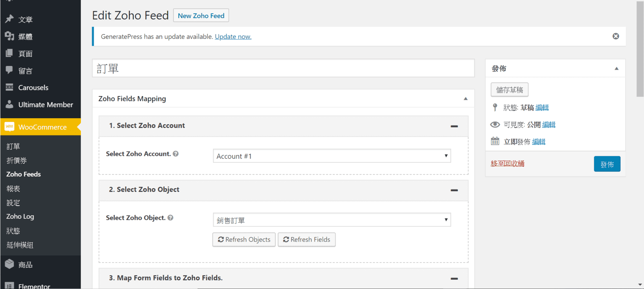Viewport: 644px width, 289px height.
Task: Edit status via 編輯 link beside 草稿
Action: pyautogui.click(x=542, y=108)
